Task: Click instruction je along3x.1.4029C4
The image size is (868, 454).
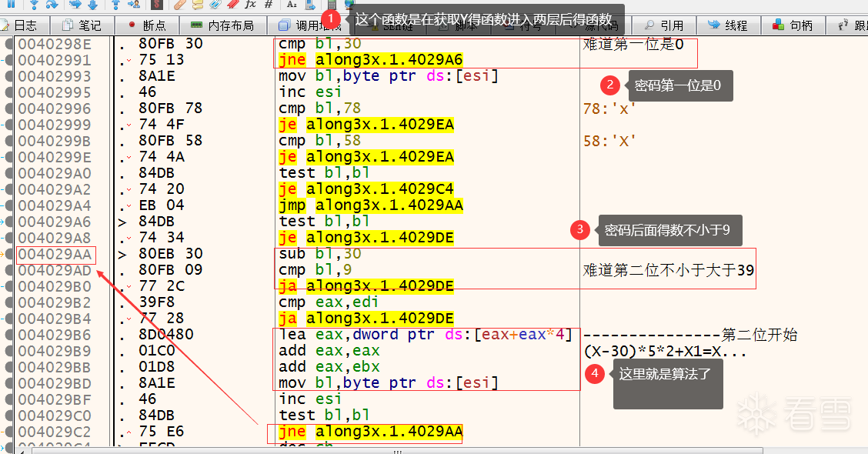Action: tap(366, 189)
